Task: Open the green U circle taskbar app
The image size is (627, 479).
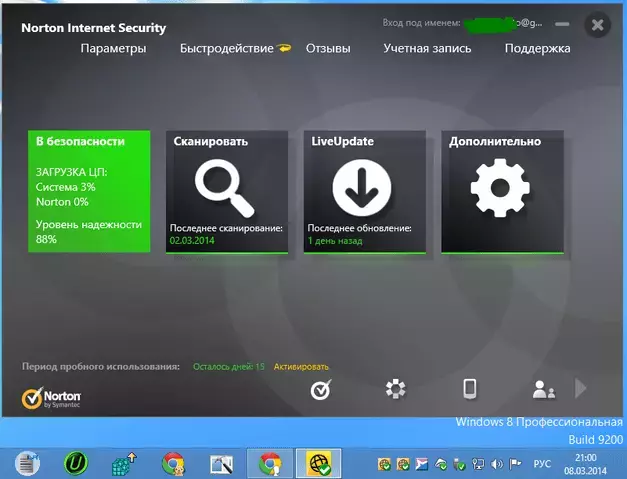Action: coord(76,464)
